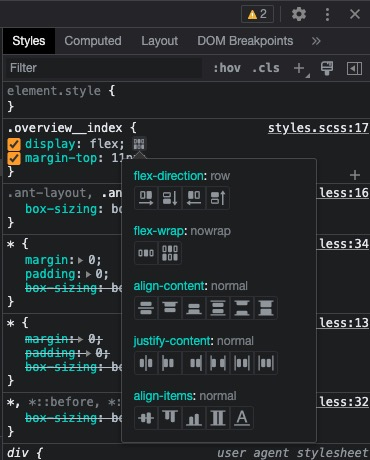
Task: Open the element rendering emulation paintbrush icon
Action: [x=327, y=68]
